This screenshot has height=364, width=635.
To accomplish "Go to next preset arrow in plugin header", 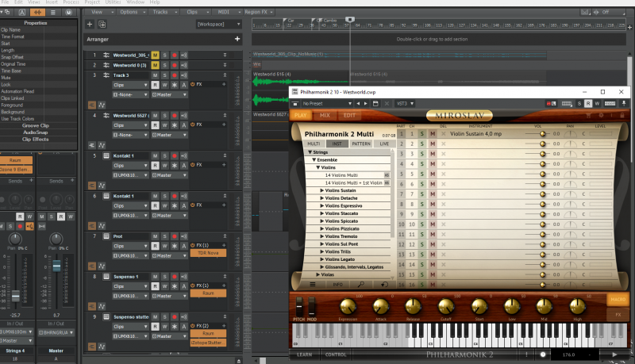I will [366, 104].
